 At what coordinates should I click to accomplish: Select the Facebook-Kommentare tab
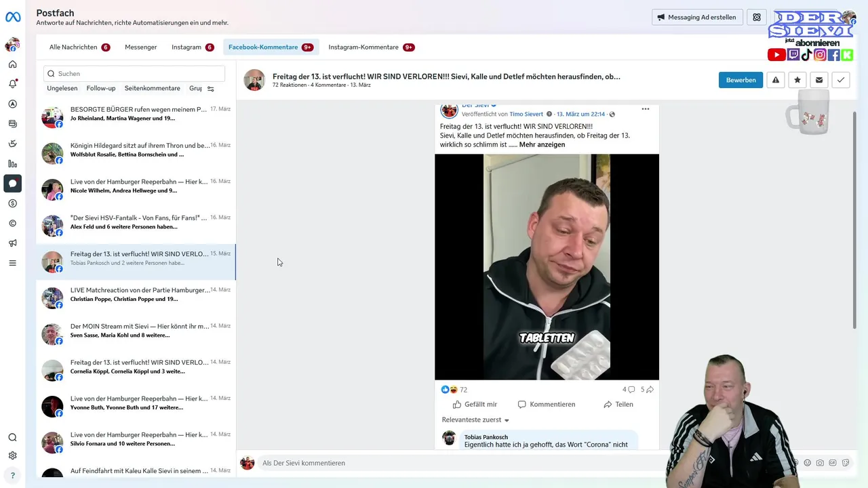click(x=271, y=47)
